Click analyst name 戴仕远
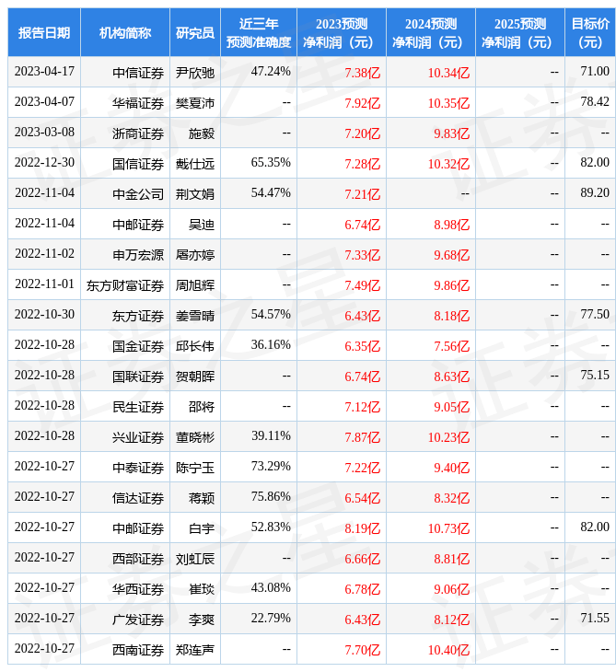This screenshot has height=672, width=616. (x=195, y=164)
